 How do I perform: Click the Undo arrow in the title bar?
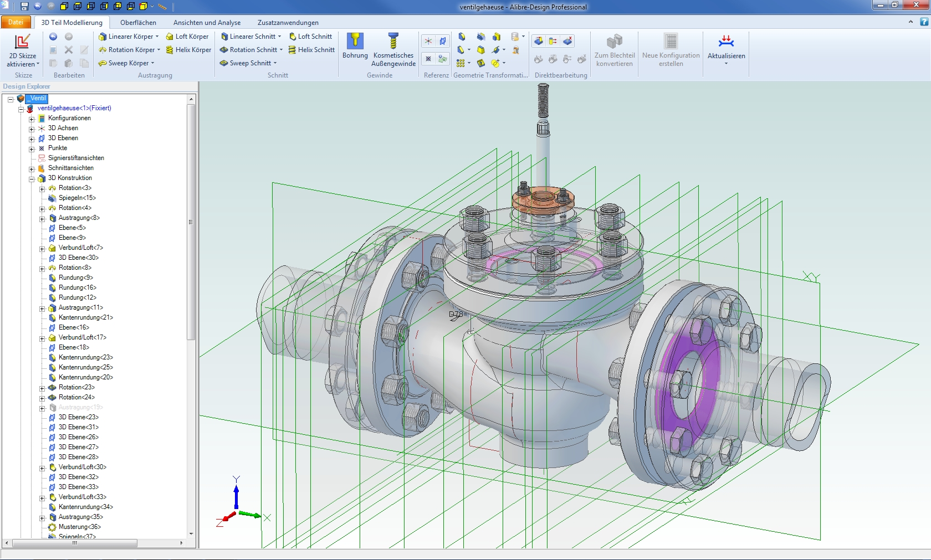point(38,7)
